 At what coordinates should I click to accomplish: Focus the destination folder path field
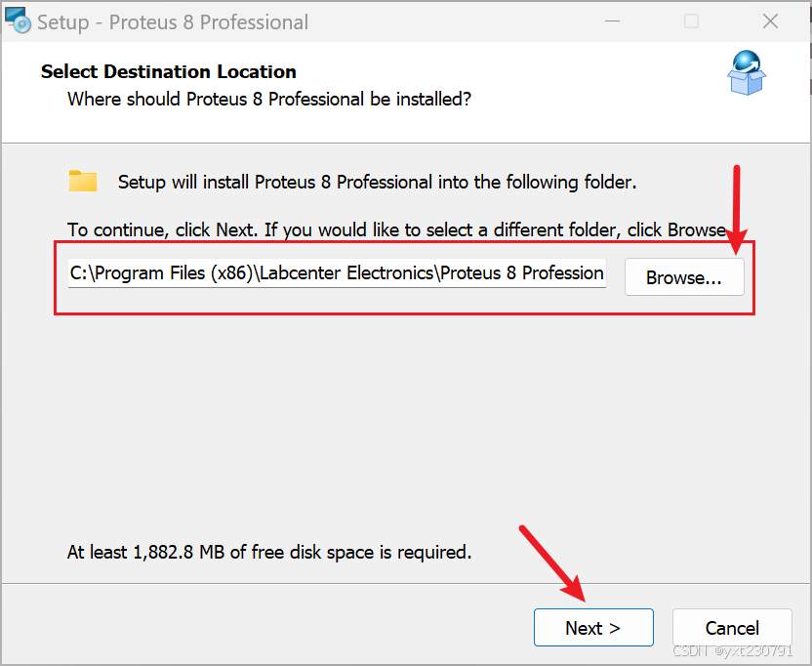tap(337, 273)
